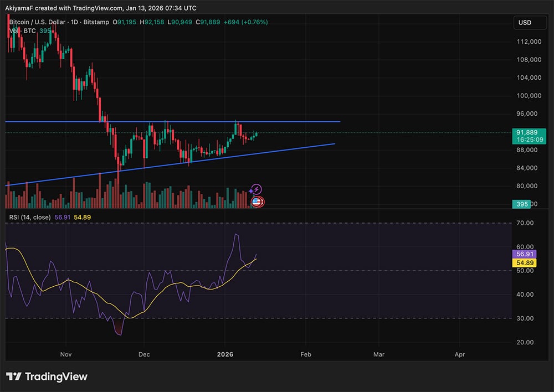Click the Bitcoin / U.S. Dollar symbol title
Viewport: 554px width, 392px height.
[x=39, y=22]
